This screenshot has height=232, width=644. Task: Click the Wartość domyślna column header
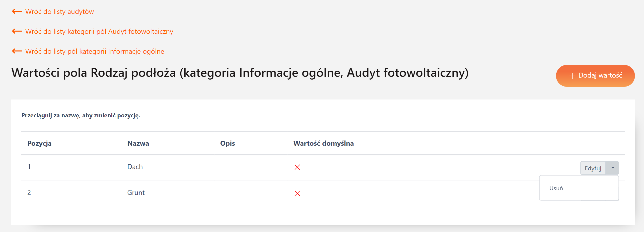(323, 143)
